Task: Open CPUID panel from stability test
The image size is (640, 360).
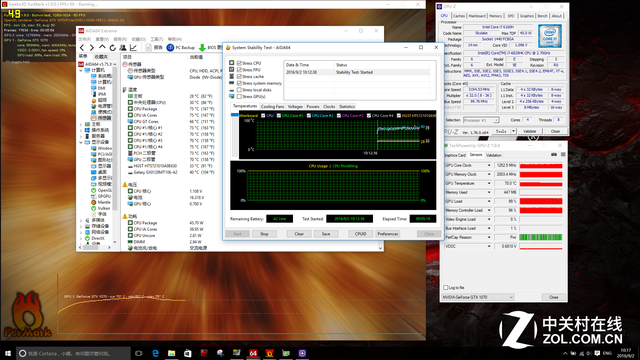Action: click(x=360, y=234)
